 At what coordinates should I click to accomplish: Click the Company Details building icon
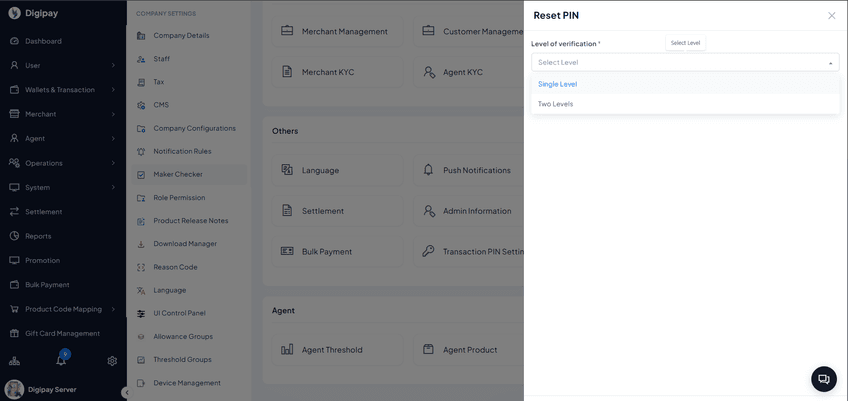(141, 36)
